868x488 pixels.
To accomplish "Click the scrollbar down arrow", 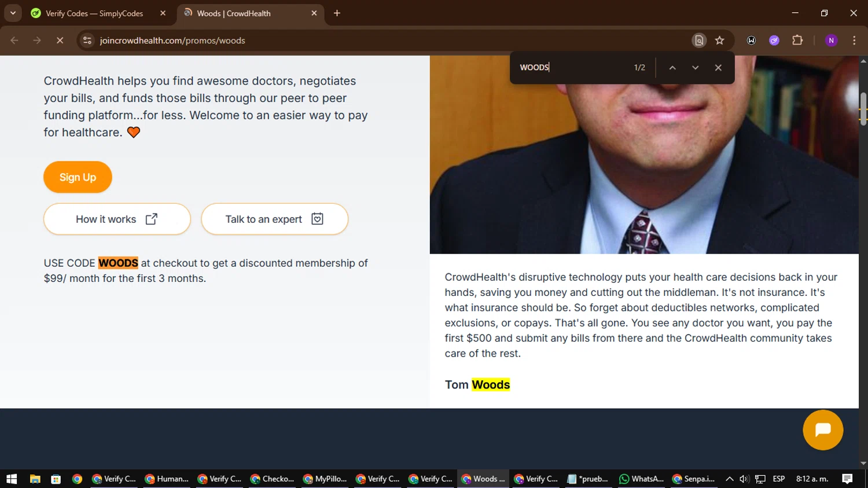I will tap(863, 464).
